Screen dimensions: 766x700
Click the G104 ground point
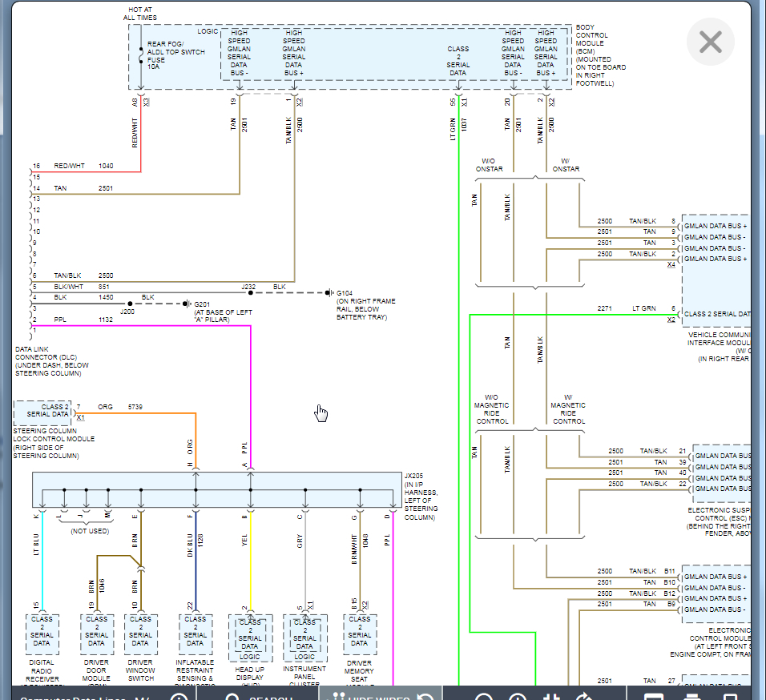[329, 293]
